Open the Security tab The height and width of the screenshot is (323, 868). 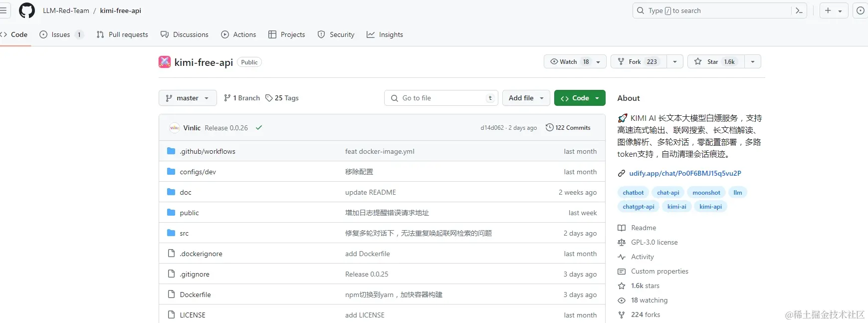pyautogui.click(x=336, y=34)
